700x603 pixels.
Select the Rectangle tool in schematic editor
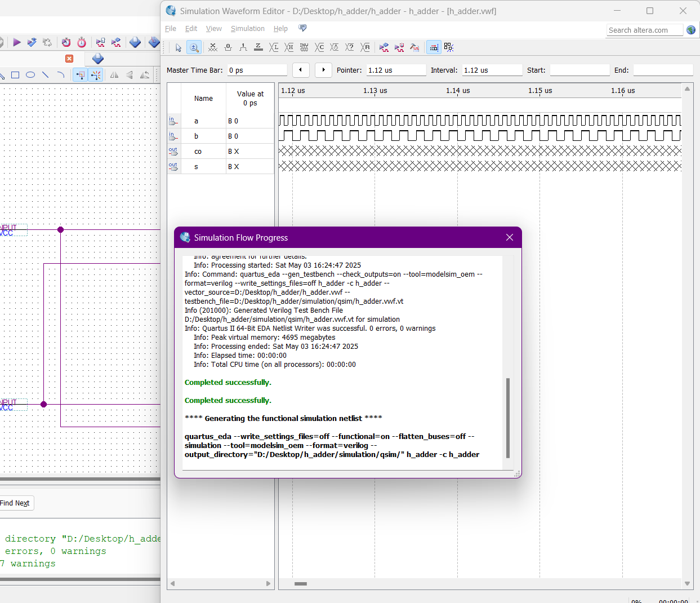pos(15,75)
